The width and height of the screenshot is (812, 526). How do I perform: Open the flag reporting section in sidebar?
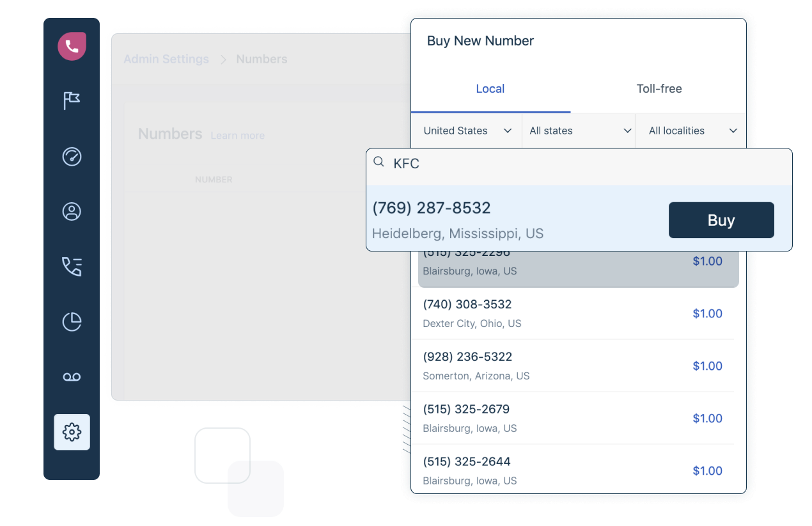pos(71,101)
